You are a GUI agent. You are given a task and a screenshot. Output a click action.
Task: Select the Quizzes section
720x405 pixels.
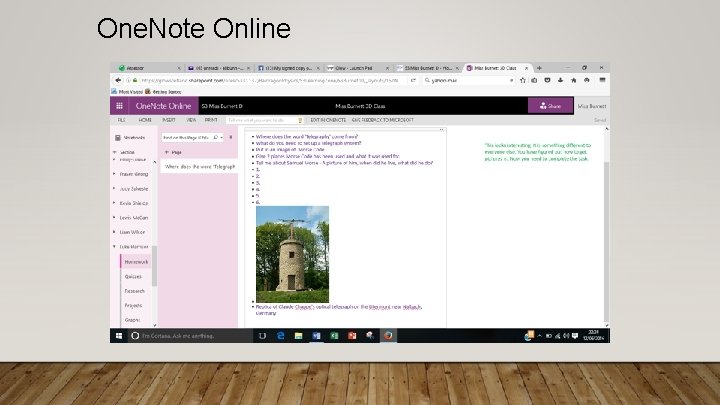click(x=133, y=276)
